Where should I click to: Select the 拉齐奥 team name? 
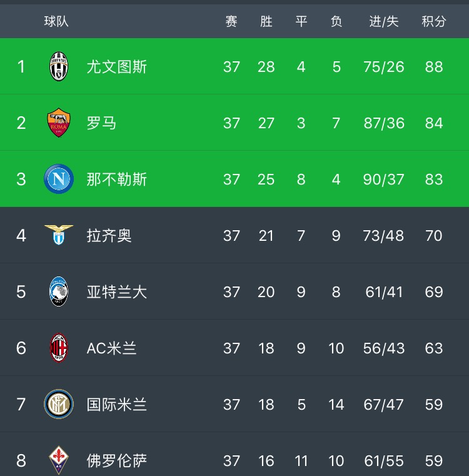point(109,235)
